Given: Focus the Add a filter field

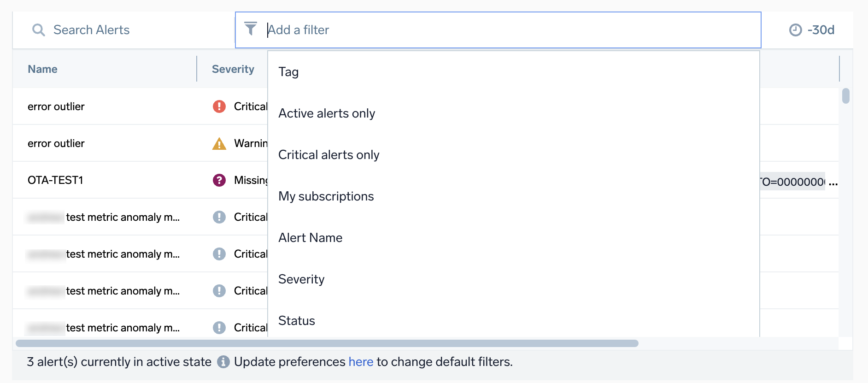Looking at the screenshot, I should tap(498, 30).
